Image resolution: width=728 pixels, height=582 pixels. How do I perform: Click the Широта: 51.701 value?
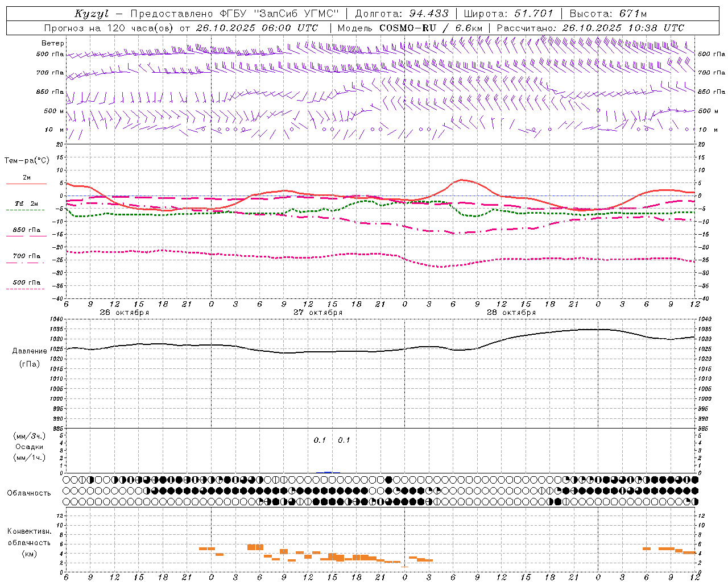point(508,14)
